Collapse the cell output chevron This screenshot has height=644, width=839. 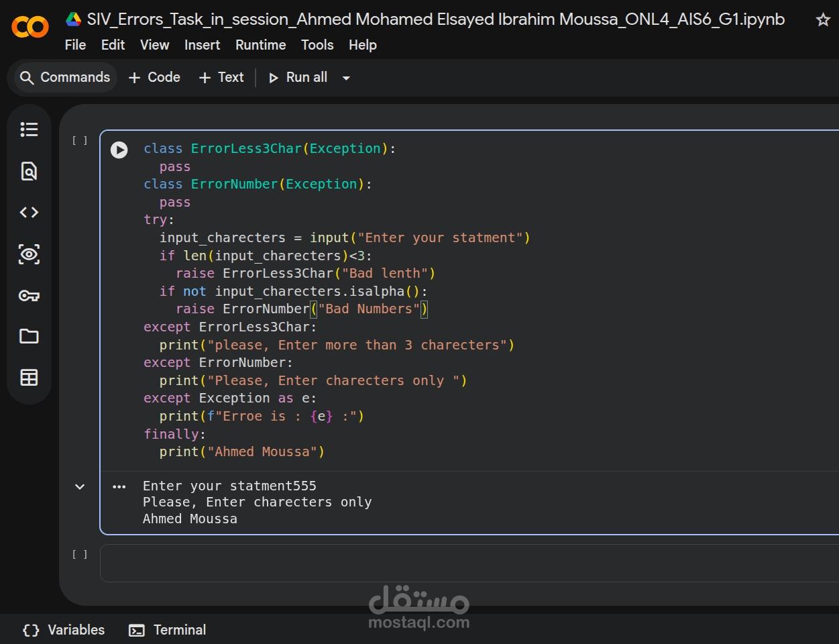(x=80, y=487)
